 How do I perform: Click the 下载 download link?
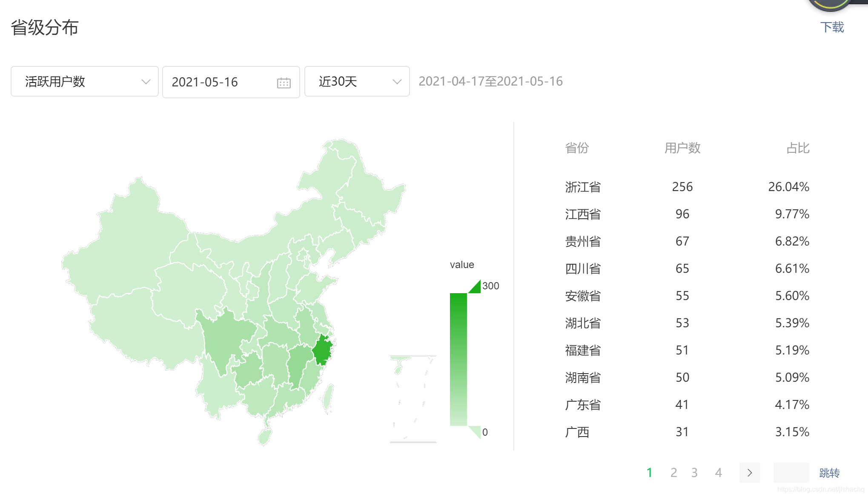832,27
